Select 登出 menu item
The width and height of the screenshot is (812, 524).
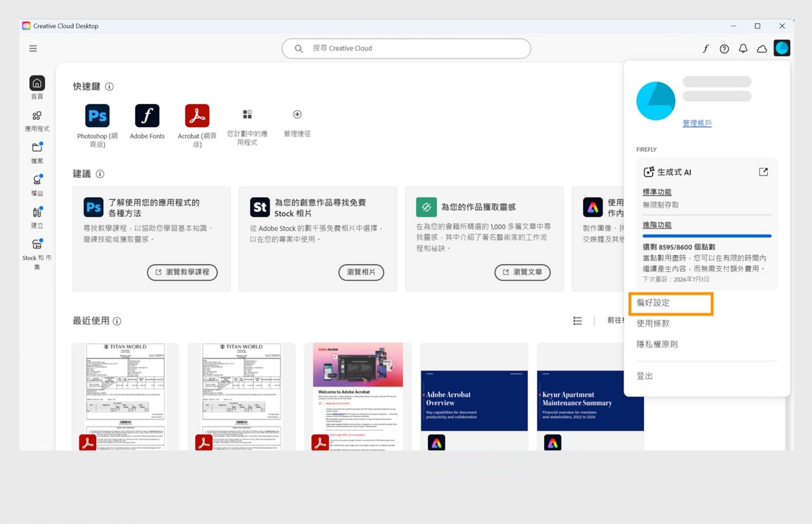pyautogui.click(x=645, y=376)
